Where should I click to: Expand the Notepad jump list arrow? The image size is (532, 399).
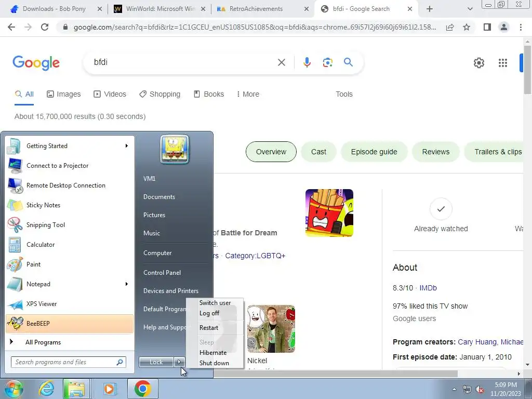tap(127, 284)
